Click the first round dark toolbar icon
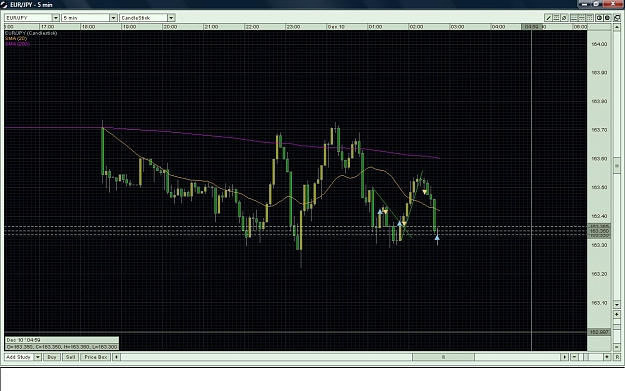Image resolution: width=625 pixels, height=391 pixels. point(599,18)
